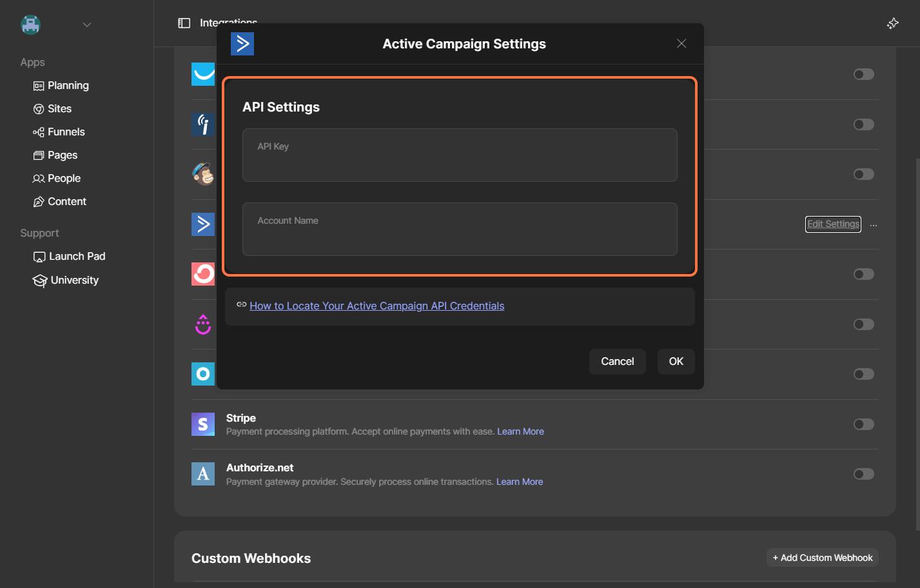Screen dimensions: 920x588
Task: Click Edit Settings for Active Campaign
Action: click(833, 224)
